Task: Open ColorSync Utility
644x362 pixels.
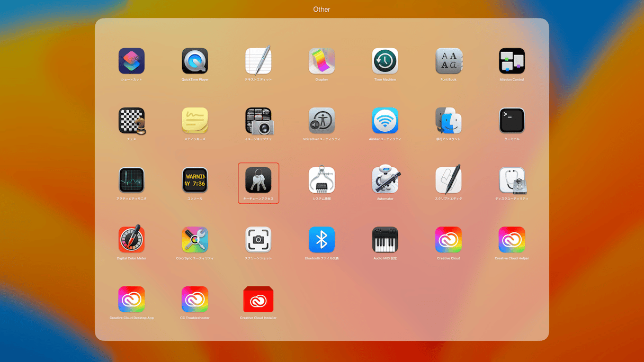Action: [195, 240]
